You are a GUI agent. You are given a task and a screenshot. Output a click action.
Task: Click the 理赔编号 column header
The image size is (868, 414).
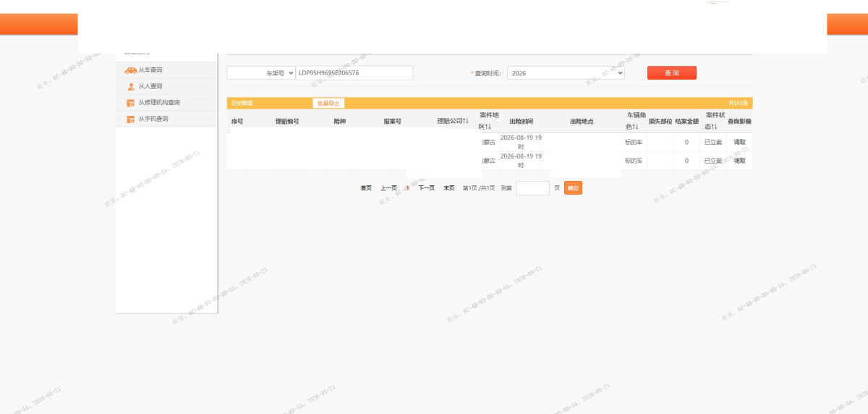tap(287, 122)
